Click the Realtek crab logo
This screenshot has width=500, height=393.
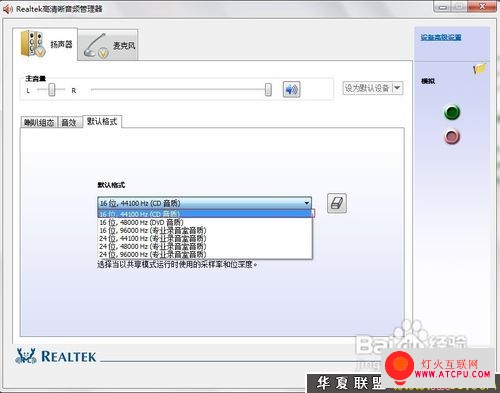[26, 356]
